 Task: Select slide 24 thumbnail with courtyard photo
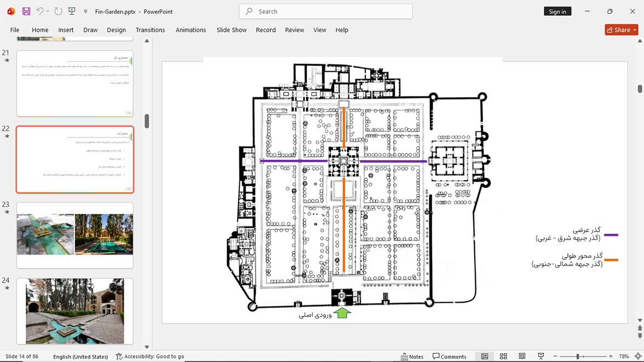(x=74, y=311)
